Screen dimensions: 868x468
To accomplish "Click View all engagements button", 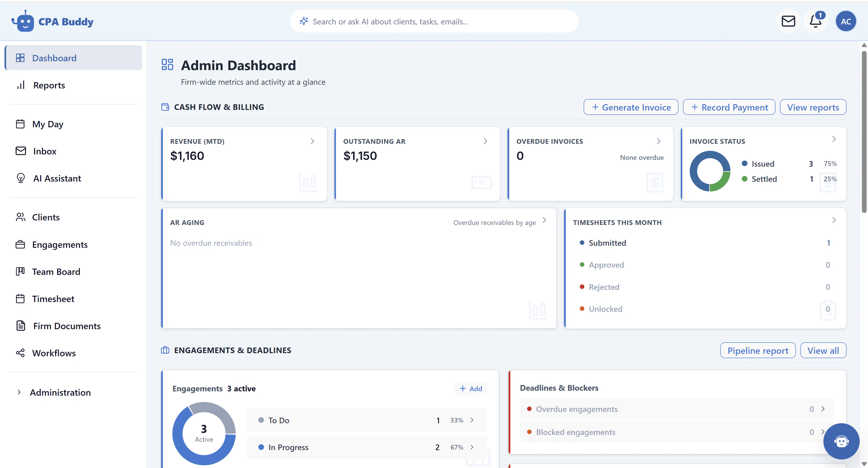I will coord(823,350).
